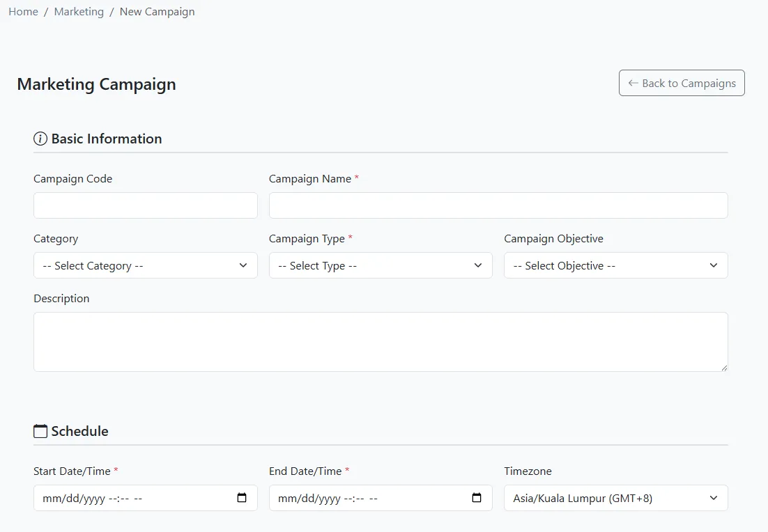Focus the Start Date/Time field

[146, 498]
